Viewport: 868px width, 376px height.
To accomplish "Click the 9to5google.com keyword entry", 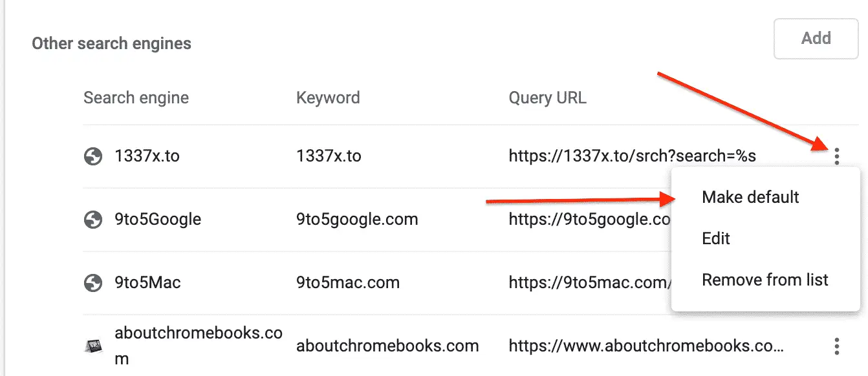I will [356, 219].
